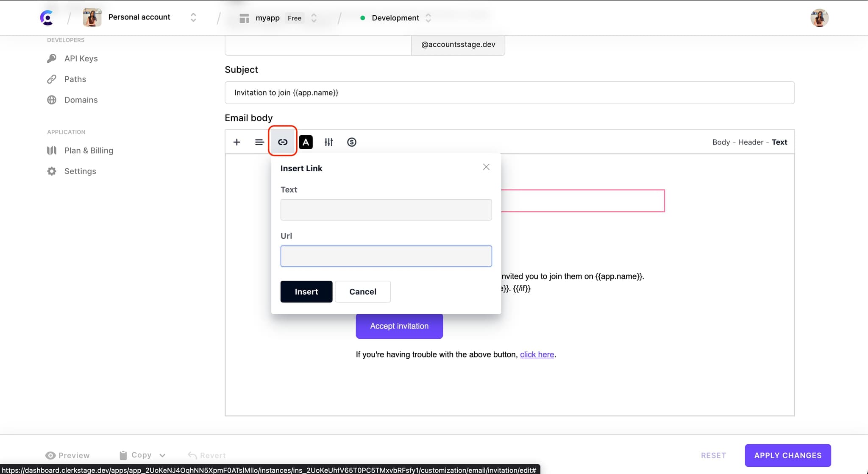Open the font color A icon
Image resolution: width=868 pixels, height=474 pixels.
pos(306,142)
